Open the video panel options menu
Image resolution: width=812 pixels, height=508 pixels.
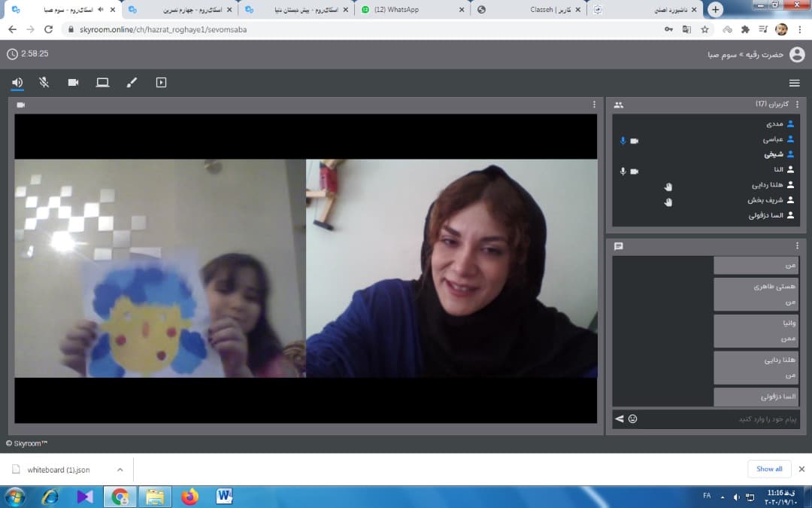pyautogui.click(x=594, y=105)
